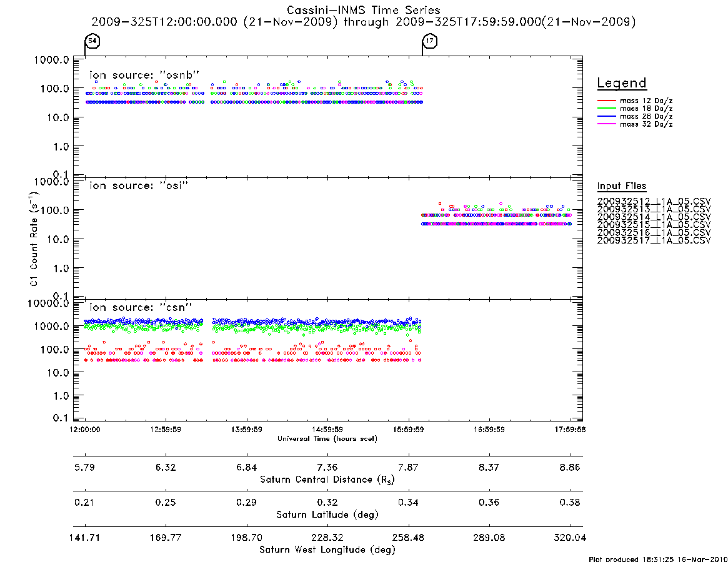
Task: Click the distance value 6.84
Action: [x=247, y=467]
